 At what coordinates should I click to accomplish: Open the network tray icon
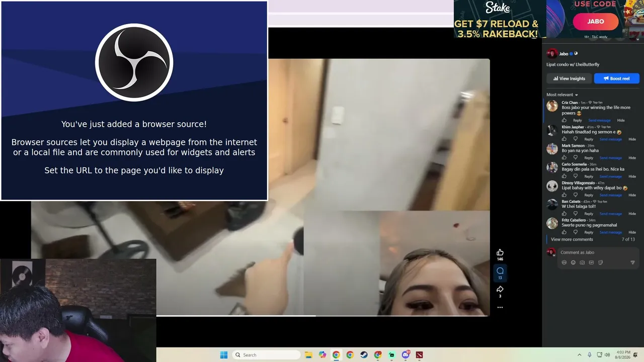[x=599, y=355]
